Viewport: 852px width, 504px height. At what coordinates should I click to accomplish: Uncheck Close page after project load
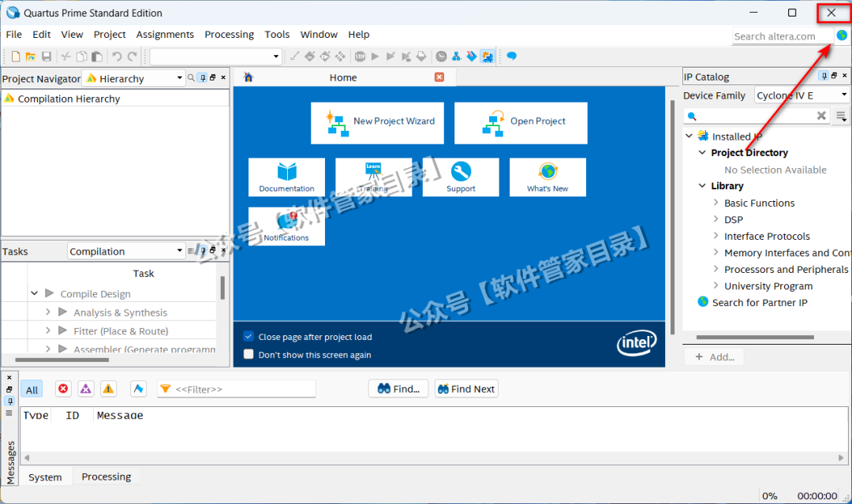click(x=248, y=336)
